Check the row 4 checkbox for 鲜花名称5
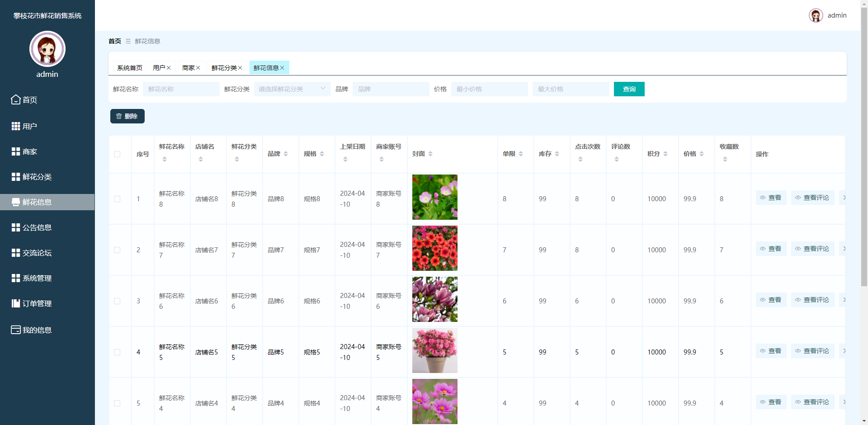This screenshot has width=868, height=425. point(117,352)
